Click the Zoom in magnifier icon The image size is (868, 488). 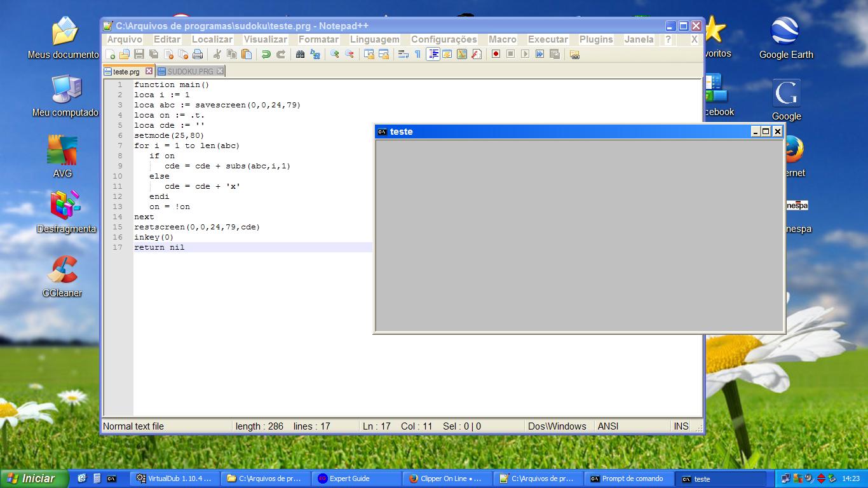pyautogui.click(x=334, y=55)
